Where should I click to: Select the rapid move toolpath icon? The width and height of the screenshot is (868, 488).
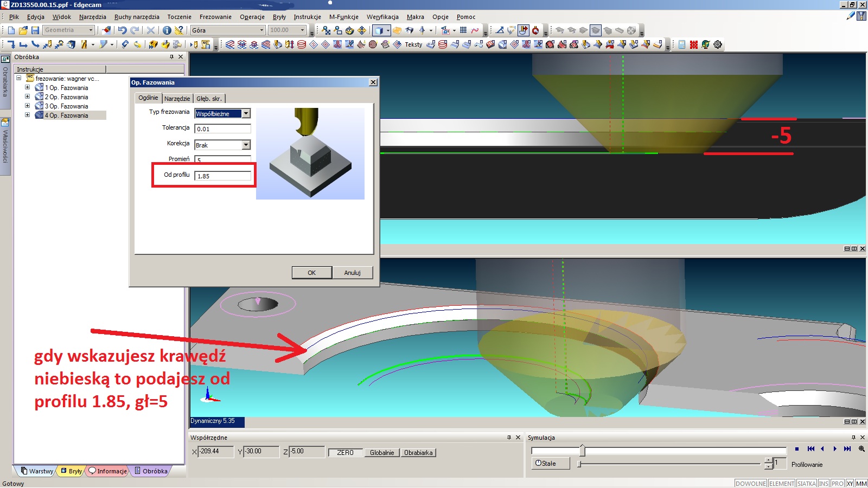pyautogui.click(x=11, y=44)
